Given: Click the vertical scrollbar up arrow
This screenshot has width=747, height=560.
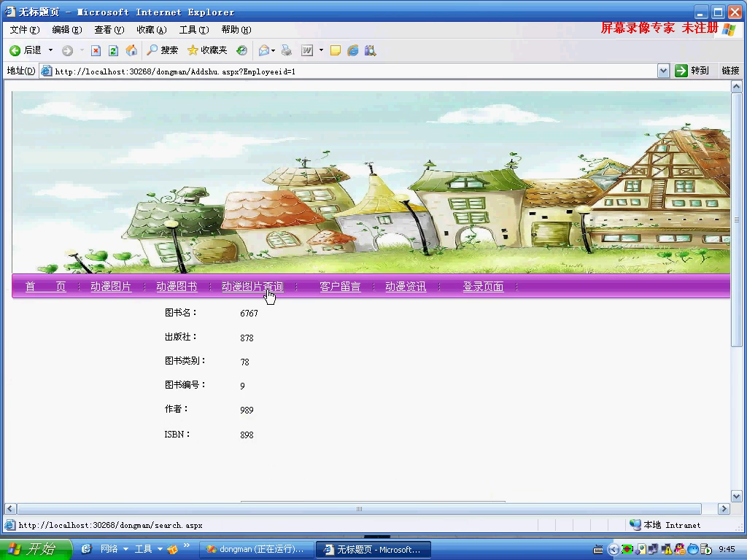Looking at the screenshot, I should point(737,87).
